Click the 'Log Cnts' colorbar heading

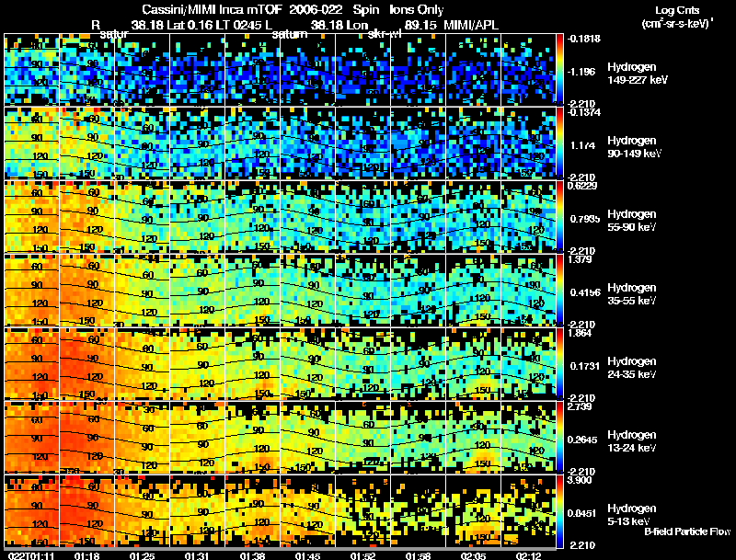pos(677,10)
